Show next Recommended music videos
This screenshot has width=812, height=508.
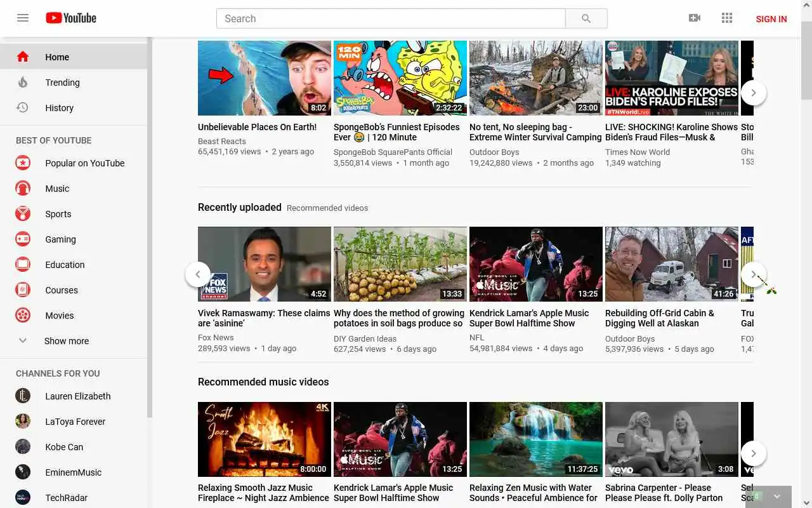[x=754, y=453]
